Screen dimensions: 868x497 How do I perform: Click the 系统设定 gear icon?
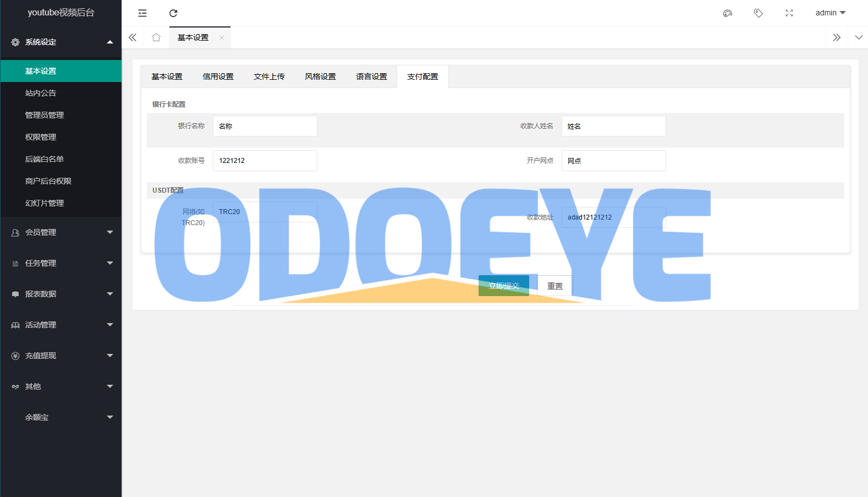15,42
